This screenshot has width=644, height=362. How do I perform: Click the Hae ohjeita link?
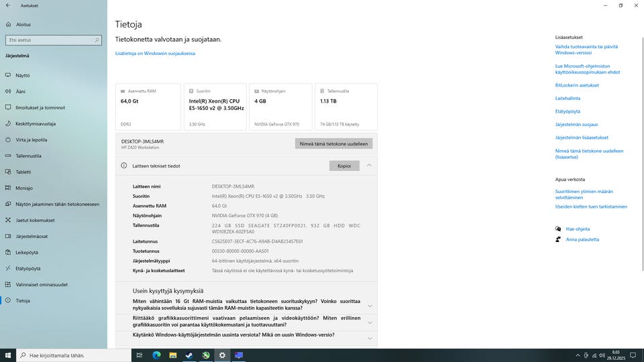pyautogui.click(x=578, y=229)
